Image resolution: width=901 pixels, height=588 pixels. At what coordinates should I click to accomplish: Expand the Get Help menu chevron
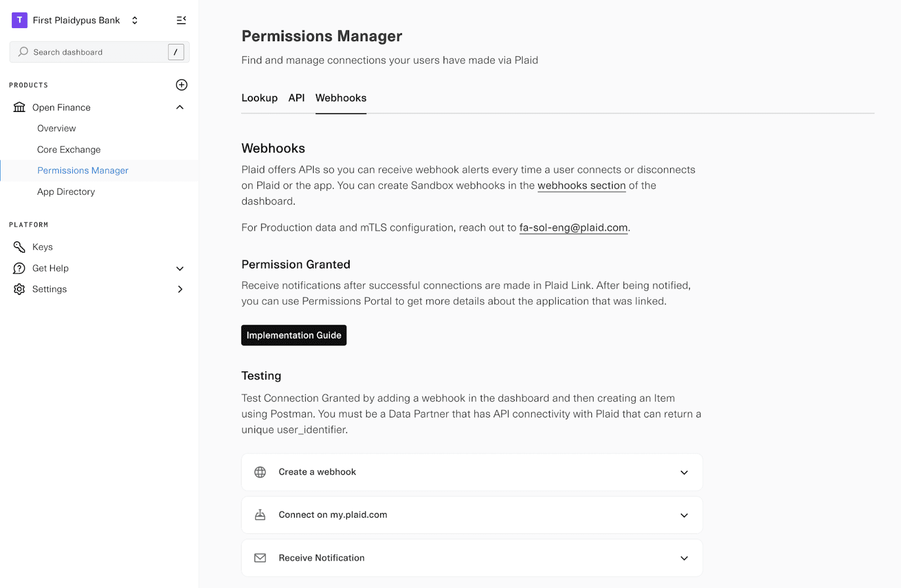click(180, 268)
